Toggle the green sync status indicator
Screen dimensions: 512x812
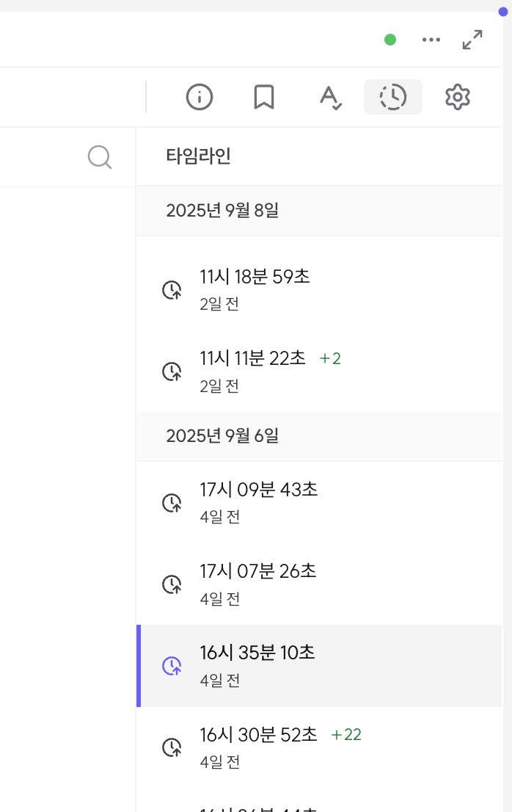[390, 40]
